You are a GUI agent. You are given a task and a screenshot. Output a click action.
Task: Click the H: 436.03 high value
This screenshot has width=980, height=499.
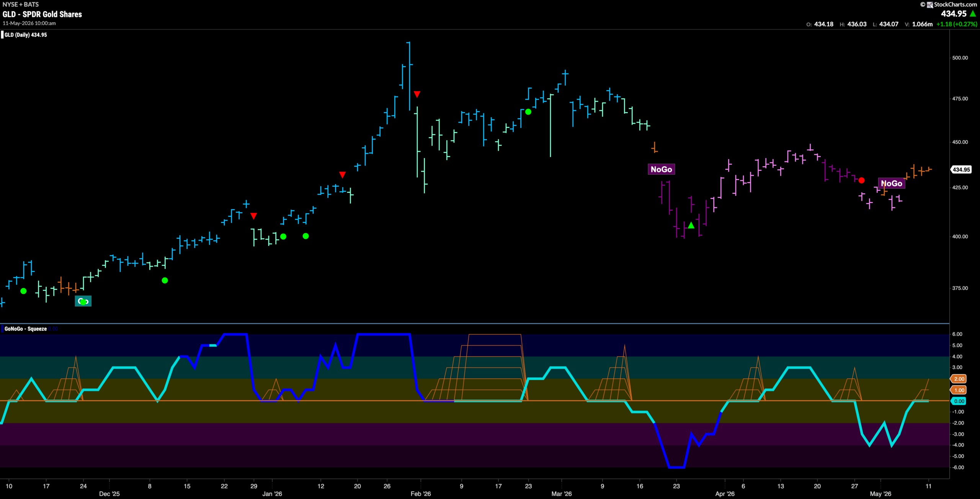[853, 24]
